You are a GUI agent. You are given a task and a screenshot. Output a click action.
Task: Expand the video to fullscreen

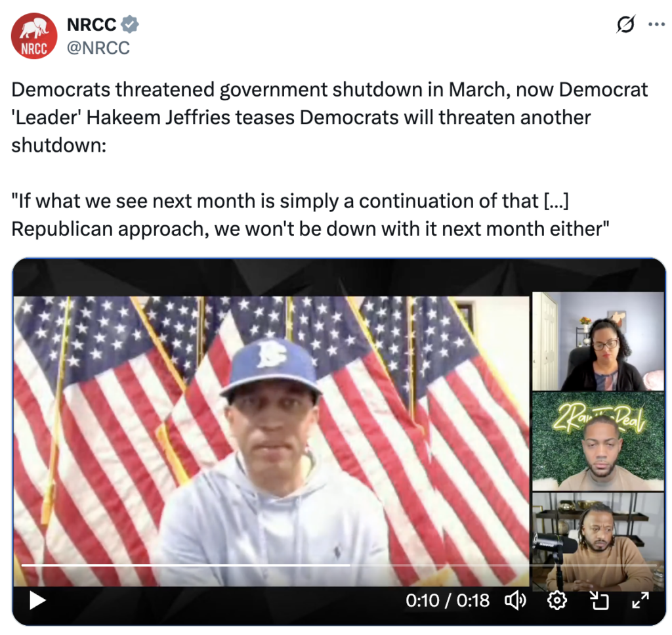tap(640, 600)
